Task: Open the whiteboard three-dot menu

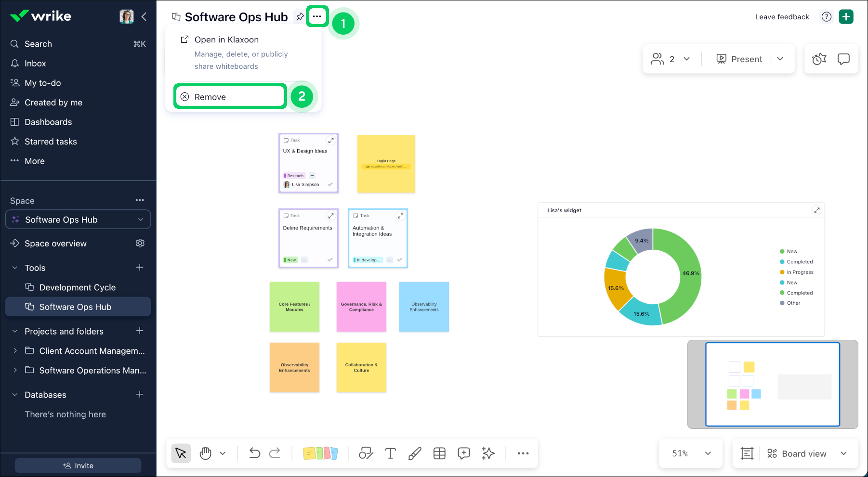Action: coord(316,17)
